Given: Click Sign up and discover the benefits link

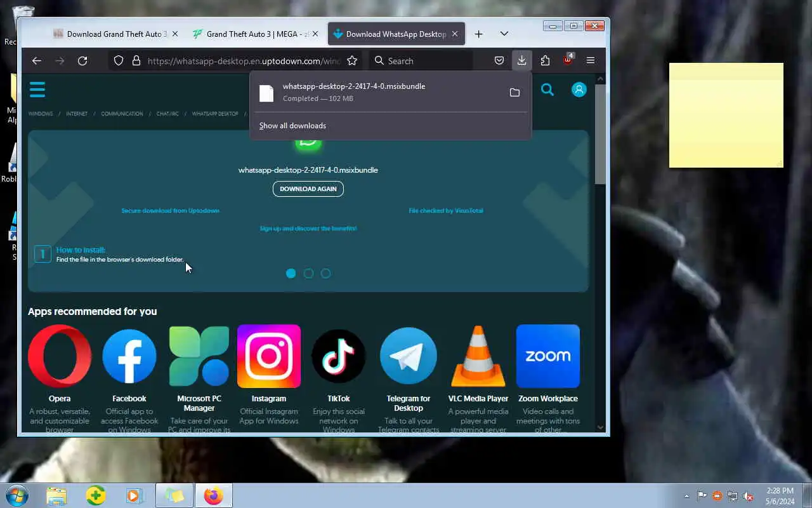Looking at the screenshot, I should (x=308, y=229).
